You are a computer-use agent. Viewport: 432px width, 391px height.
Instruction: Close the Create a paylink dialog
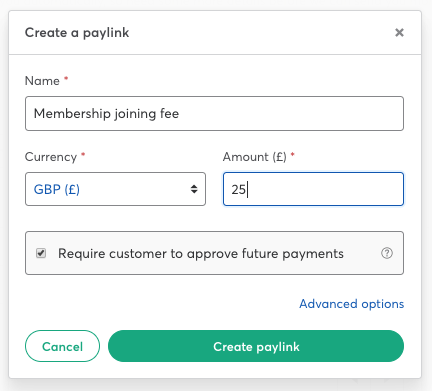pyautogui.click(x=399, y=32)
